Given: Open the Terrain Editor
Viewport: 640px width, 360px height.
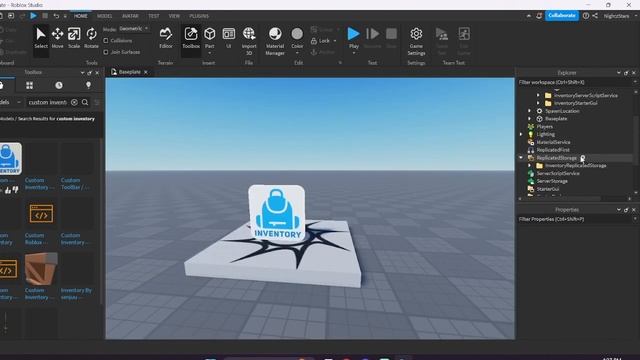Looking at the screenshot, I should pos(166,38).
